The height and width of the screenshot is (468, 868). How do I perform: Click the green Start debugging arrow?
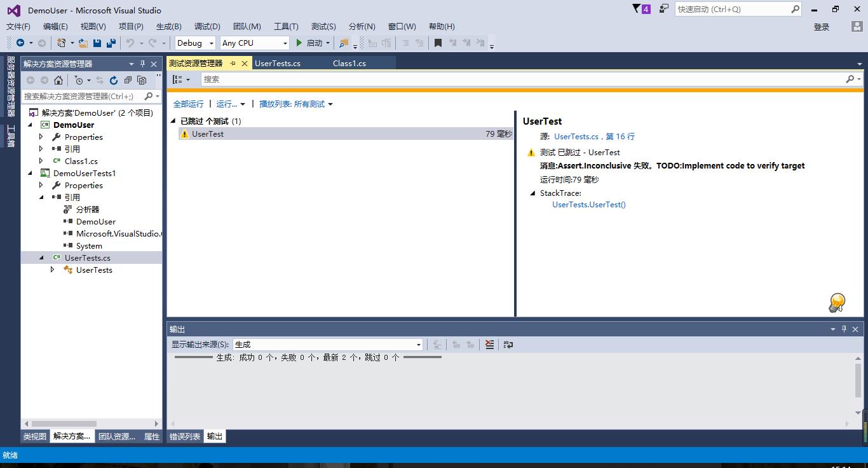pyautogui.click(x=299, y=43)
